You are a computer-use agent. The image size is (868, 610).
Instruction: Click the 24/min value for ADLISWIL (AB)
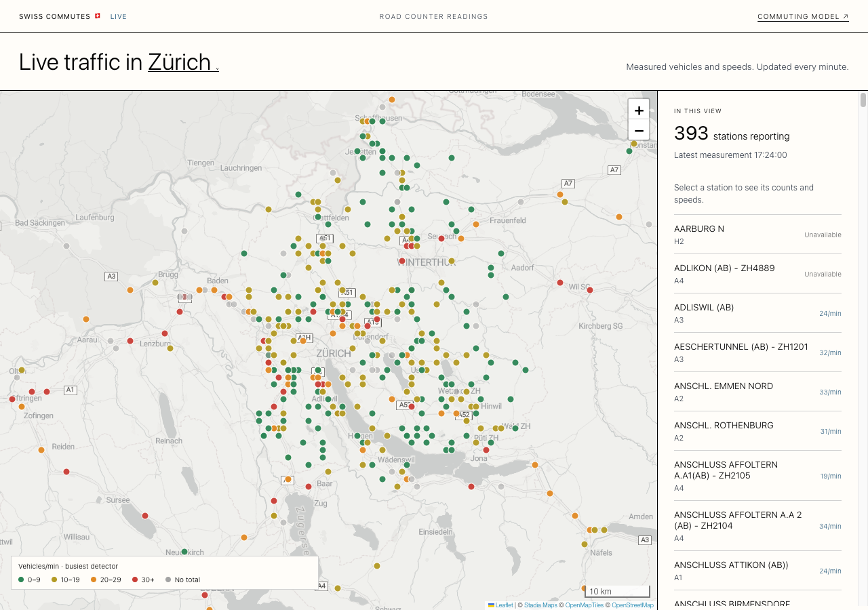[830, 313]
